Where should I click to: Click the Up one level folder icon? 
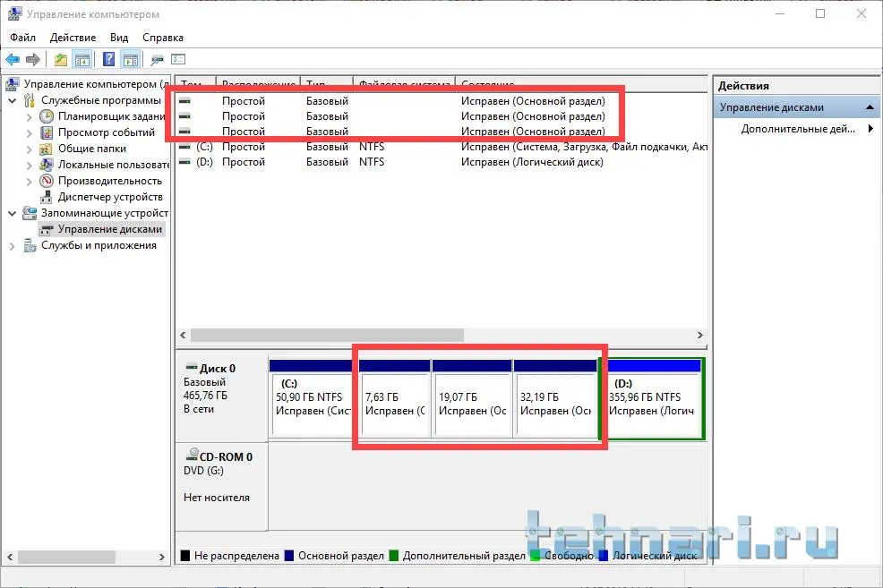click(60, 59)
